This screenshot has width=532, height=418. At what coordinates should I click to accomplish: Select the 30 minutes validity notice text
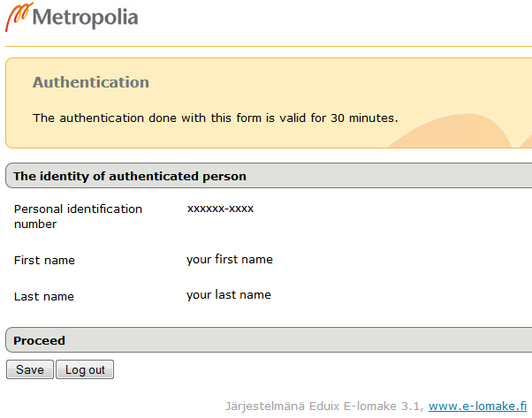(x=215, y=118)
